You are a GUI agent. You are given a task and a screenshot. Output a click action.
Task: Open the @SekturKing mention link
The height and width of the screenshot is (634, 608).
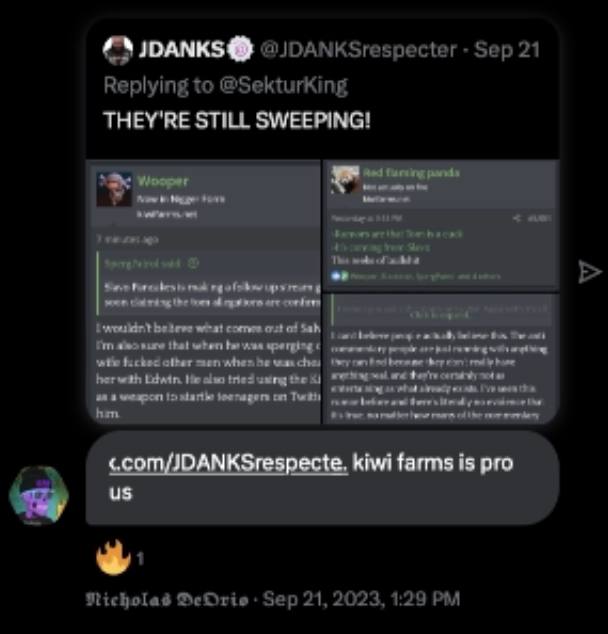283,85
